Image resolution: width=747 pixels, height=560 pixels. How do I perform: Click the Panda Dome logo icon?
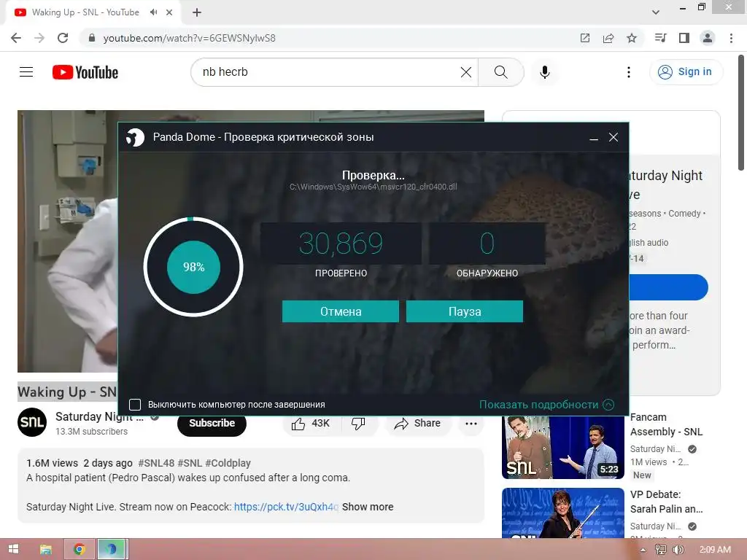point(135,138)
